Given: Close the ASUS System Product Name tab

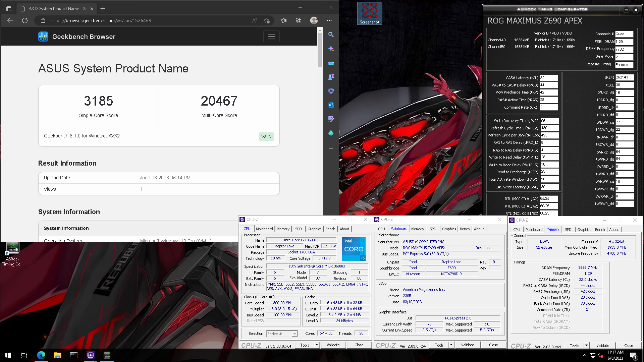Looking at the screenshot, I should tap(92, 9).
